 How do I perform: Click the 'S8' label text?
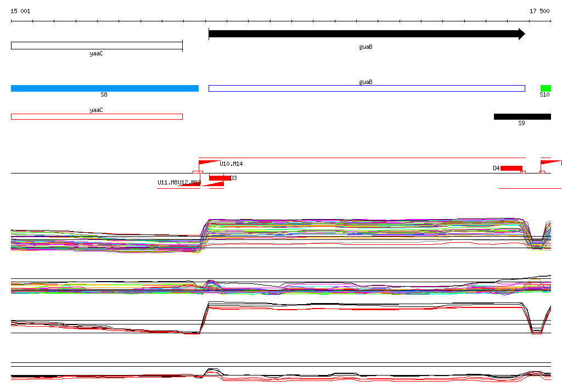tap(104, 94)
